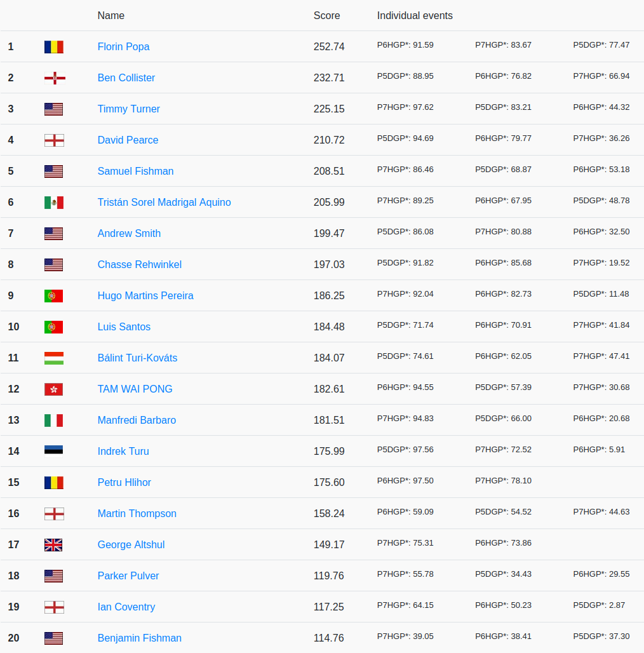Click UK flag beside George Altshul
Viewport: 644px width, 653px height.
[53, 544]
